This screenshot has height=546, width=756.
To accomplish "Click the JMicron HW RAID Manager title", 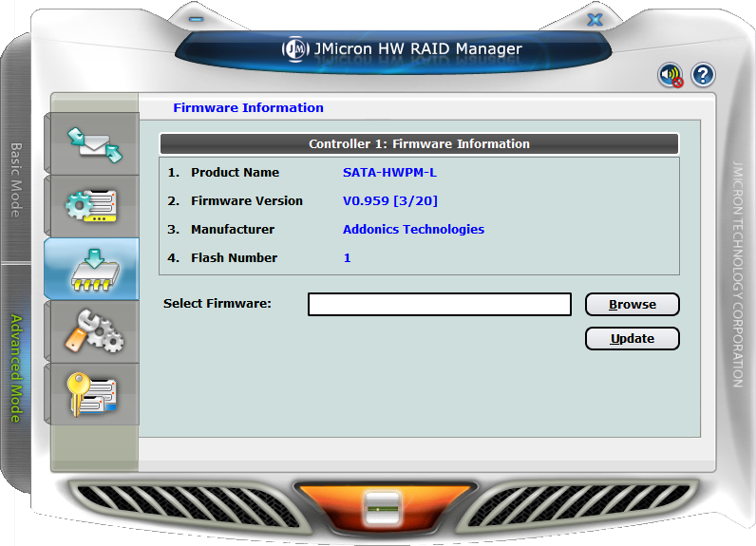I will tap(418, 48).
